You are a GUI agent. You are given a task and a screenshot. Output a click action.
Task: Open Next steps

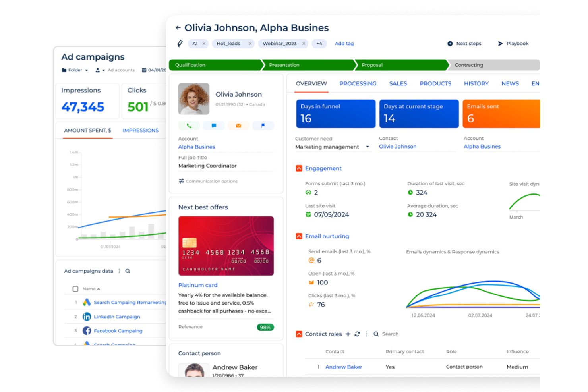pyautogui.click(x=464, y=44)
